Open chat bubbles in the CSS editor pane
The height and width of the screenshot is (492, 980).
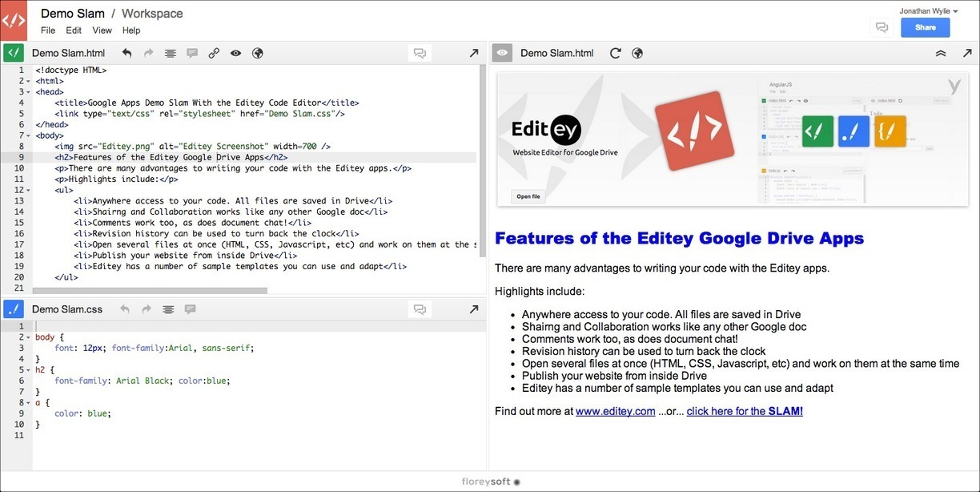click(419, 309)
